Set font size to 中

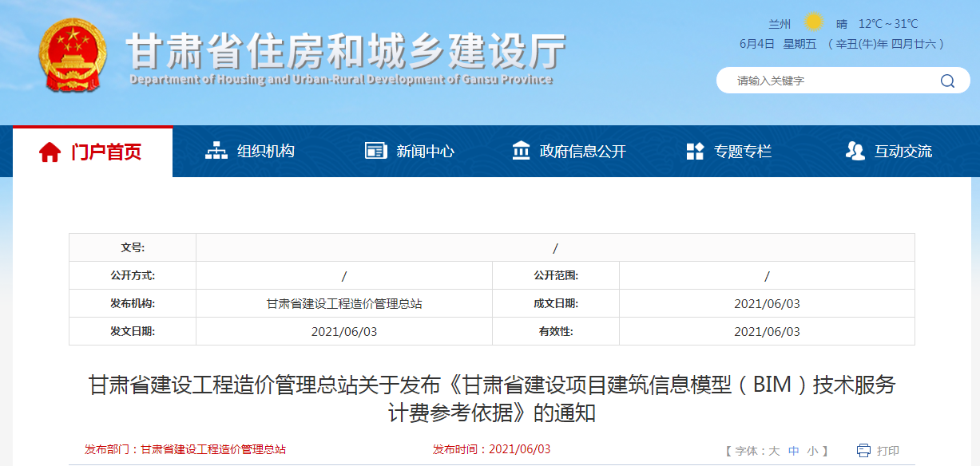pyautogui.click(x=793, y=451)
